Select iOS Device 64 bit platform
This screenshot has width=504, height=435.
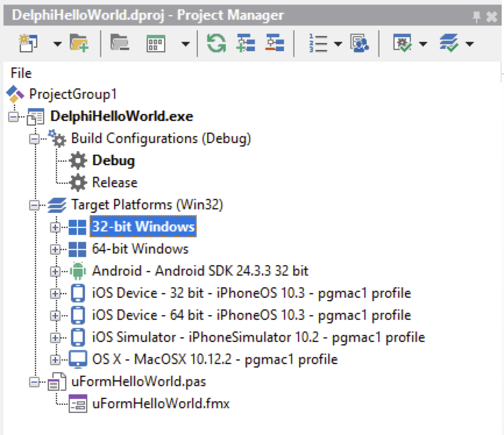[x=251, y=315]
